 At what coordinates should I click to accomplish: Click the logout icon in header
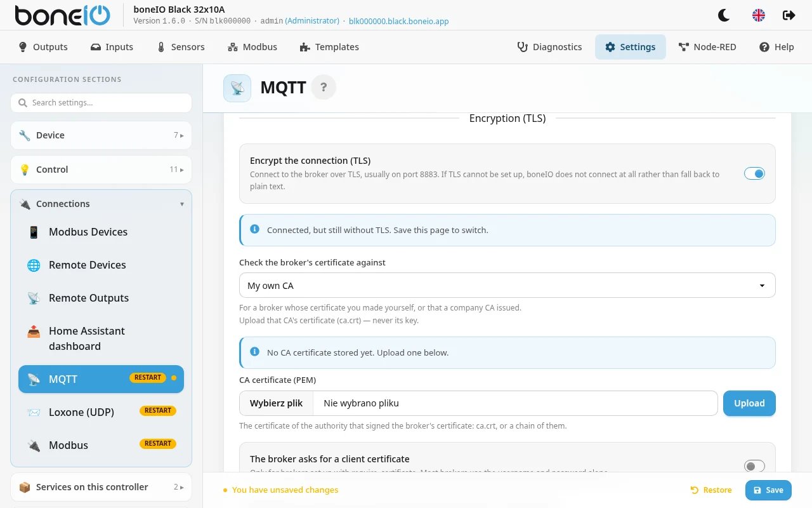point(789,15)
